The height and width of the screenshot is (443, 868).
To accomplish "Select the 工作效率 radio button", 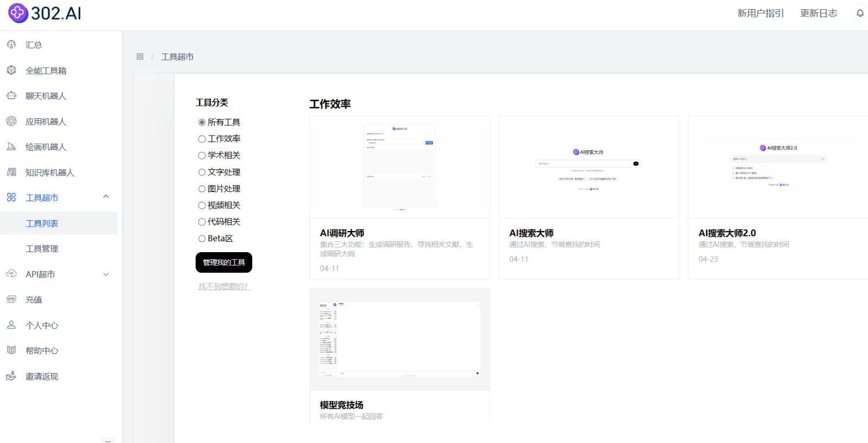I will (202, 139).
